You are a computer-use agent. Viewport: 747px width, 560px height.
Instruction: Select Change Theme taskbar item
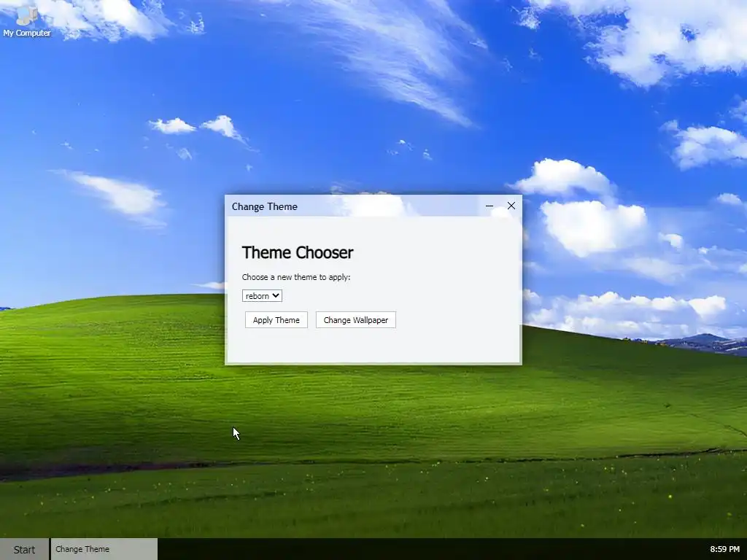click(104, 549)
